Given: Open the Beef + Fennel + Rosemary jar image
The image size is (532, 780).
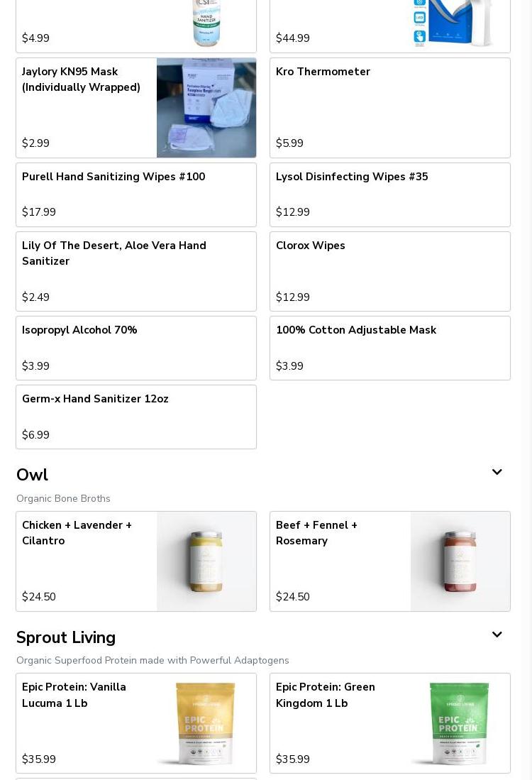Looking at the screenshot, I should click(460, 561).
